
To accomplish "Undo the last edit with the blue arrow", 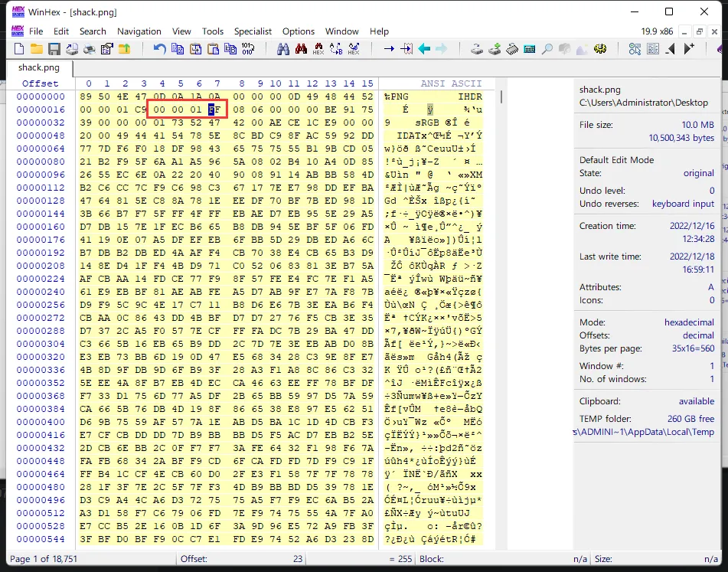I will (159, 49).
